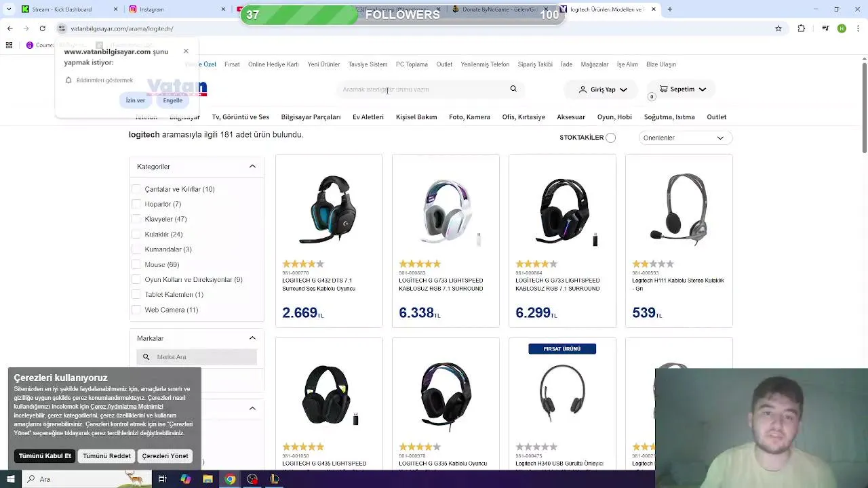Open the Ev Aletleri category menu
Viewport: 868px width, 488px height.
point(368,117)
